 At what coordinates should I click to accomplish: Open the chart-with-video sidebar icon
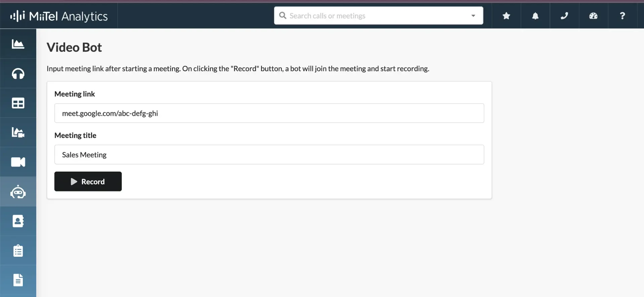(18, 132)
